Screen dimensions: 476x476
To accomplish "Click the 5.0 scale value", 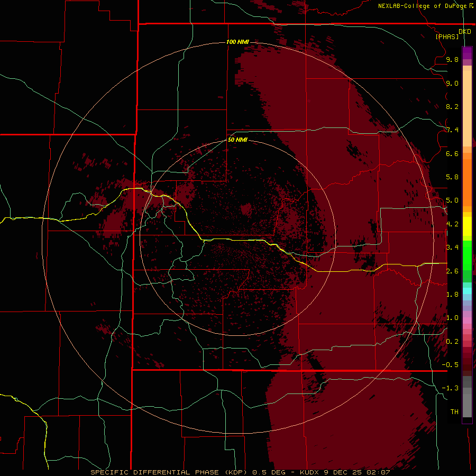I will tap(452, 200).
